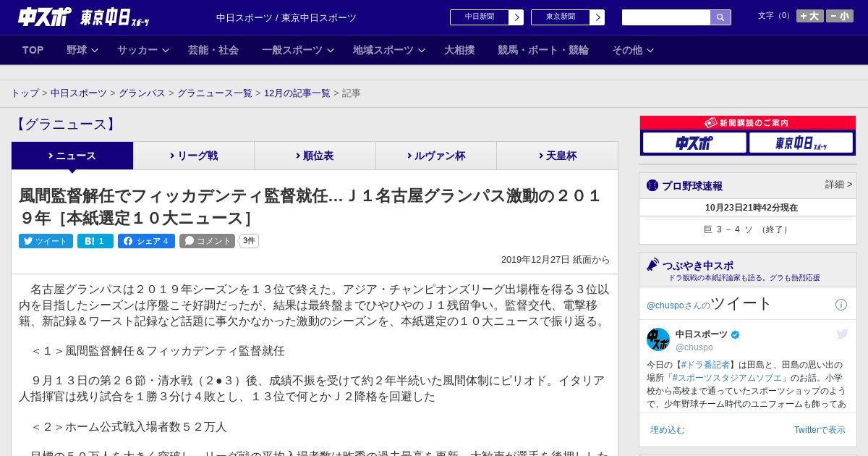Open the 競馬・ボート・競輪 menu item
This screenshot has width=868, height=456.
[x=542, y=50]
